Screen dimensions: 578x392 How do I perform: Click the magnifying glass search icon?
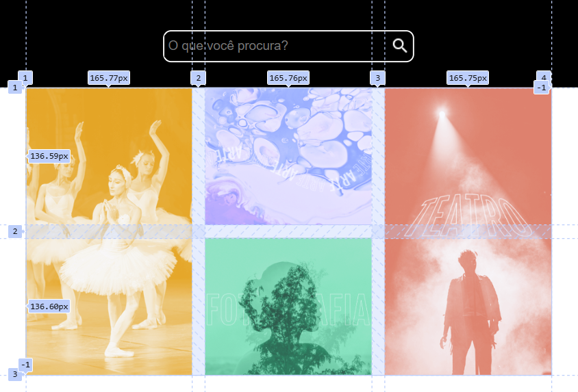(399, 46)
